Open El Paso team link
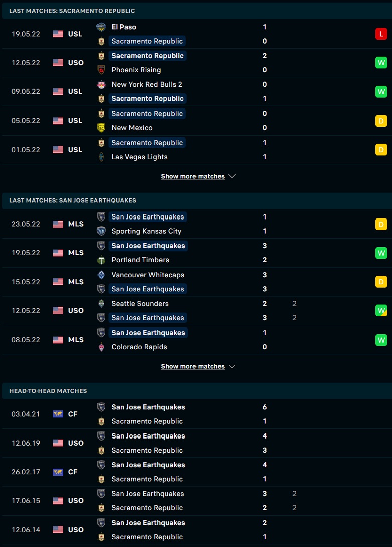 [124, 27]
